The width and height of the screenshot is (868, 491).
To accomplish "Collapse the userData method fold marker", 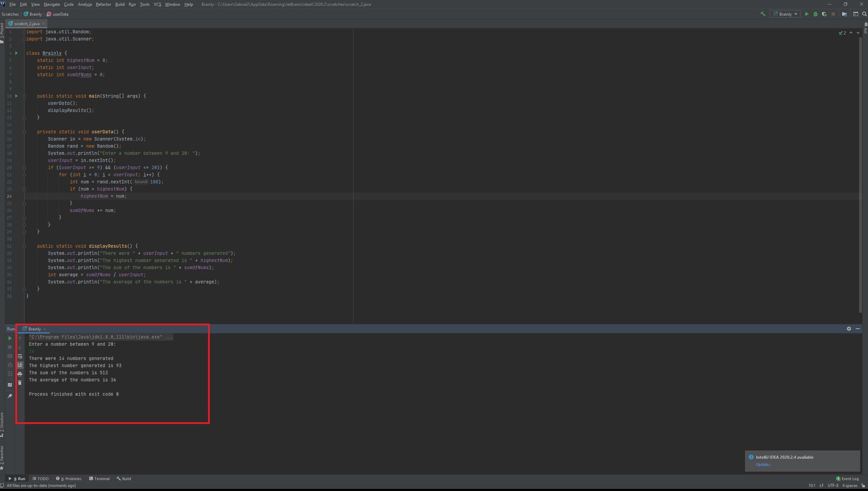I will pos(24,132).
